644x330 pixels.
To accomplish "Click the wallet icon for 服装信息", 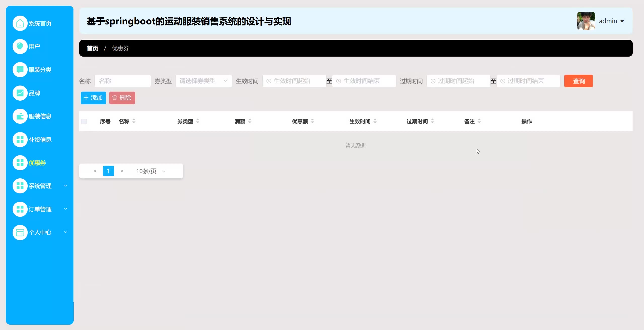I will coord(20,116).
